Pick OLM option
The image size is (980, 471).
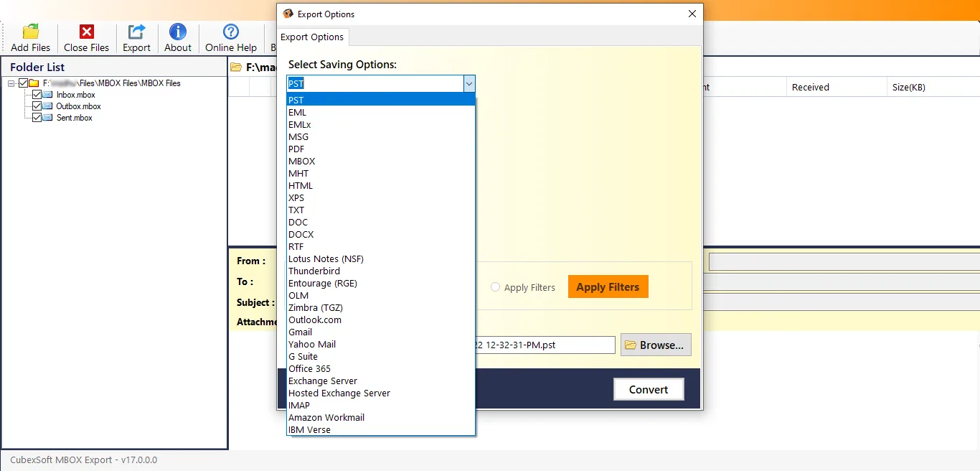click(381, 295)
